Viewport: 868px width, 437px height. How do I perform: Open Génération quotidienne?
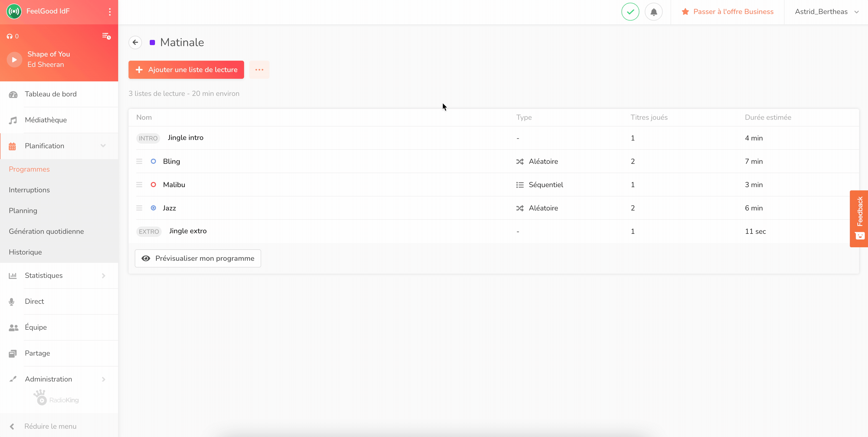click(46, 231)
